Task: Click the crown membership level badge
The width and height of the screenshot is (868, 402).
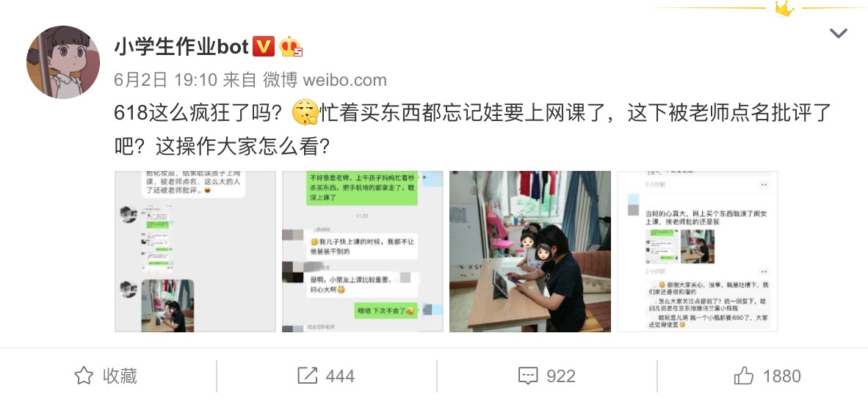Action: (291, 47)
